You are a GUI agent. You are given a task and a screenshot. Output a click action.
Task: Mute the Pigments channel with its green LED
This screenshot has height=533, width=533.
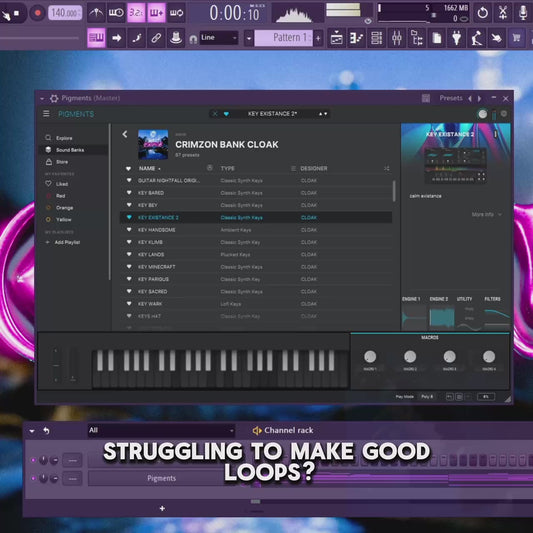coord(33,478)
